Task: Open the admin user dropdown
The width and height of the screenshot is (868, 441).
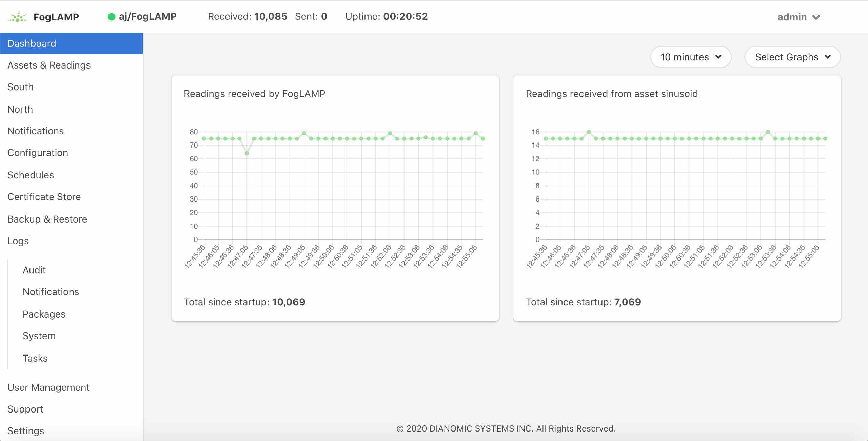Action: [798, 17]
